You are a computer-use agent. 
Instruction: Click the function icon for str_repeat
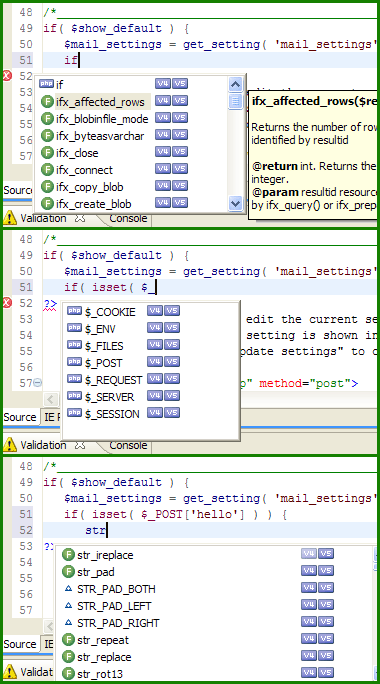[68, 640]
